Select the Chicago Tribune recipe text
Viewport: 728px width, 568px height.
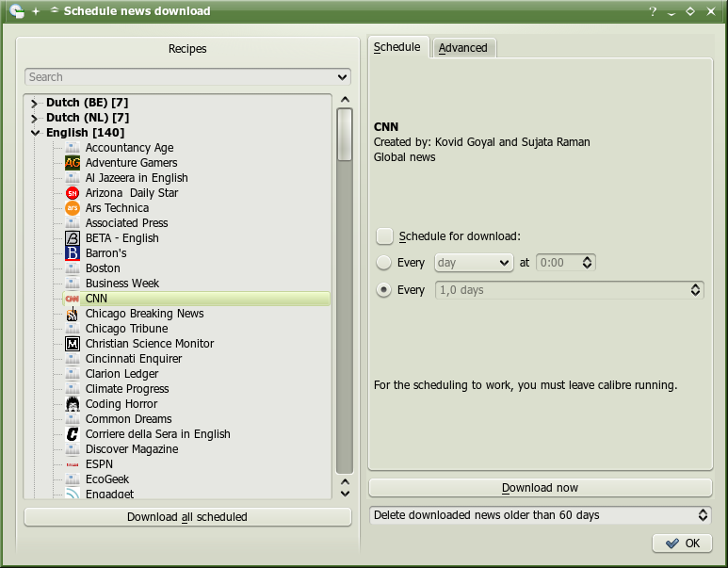[127, 329]
